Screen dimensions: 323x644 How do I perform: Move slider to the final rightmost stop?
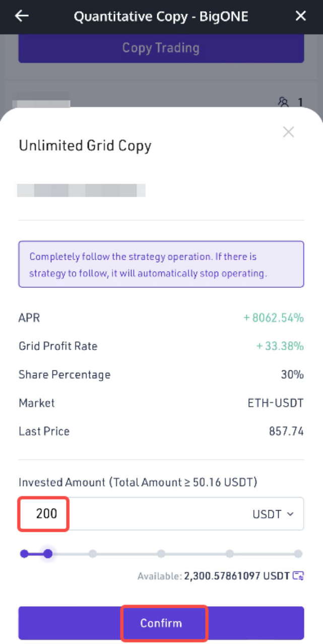click(298, 554)
